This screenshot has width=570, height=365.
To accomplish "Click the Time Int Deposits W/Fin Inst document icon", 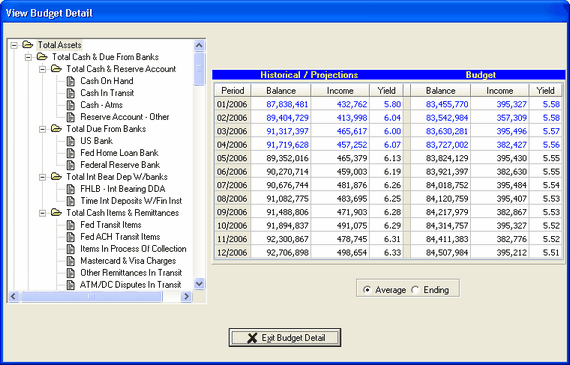I will pos(71,201).
